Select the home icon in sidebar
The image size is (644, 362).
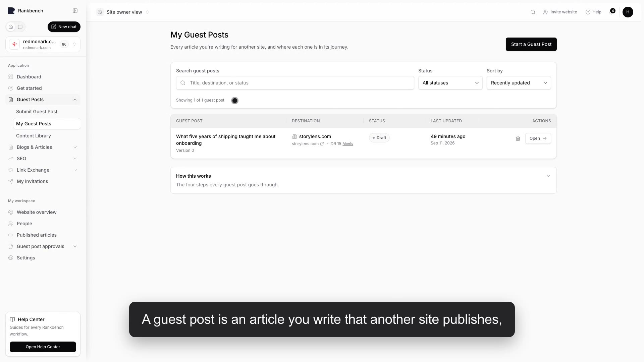tap(11, 27)
